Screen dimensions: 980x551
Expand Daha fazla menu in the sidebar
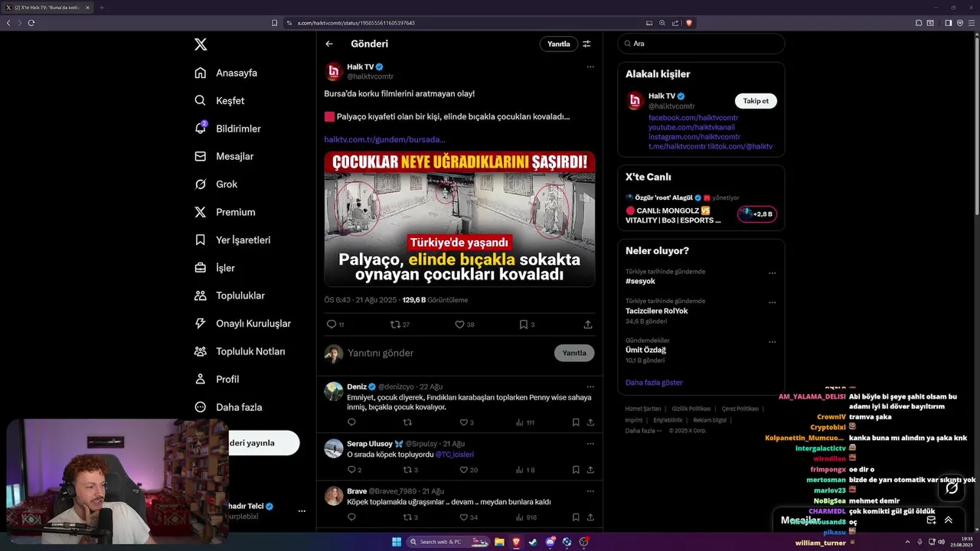tap(228, 407)
